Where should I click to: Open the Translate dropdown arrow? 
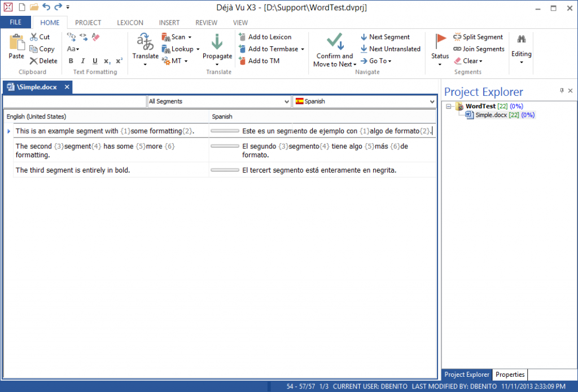point(145,64)
